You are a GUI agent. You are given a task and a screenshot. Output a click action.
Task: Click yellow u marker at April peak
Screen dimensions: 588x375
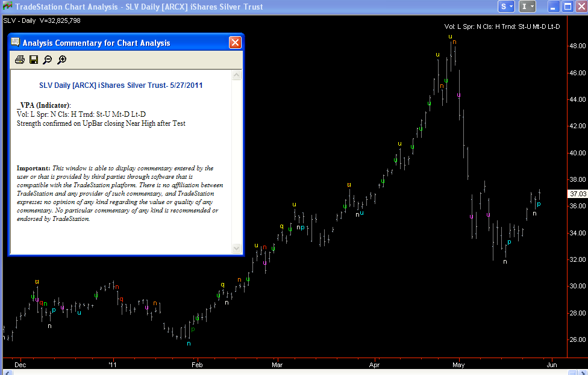[x=451, y=37]
